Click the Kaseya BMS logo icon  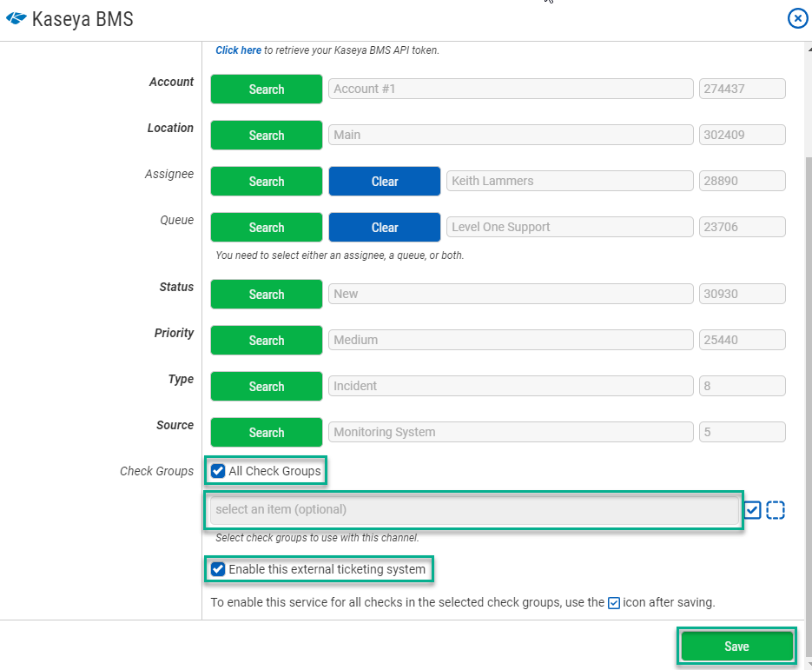coord(15,17)
